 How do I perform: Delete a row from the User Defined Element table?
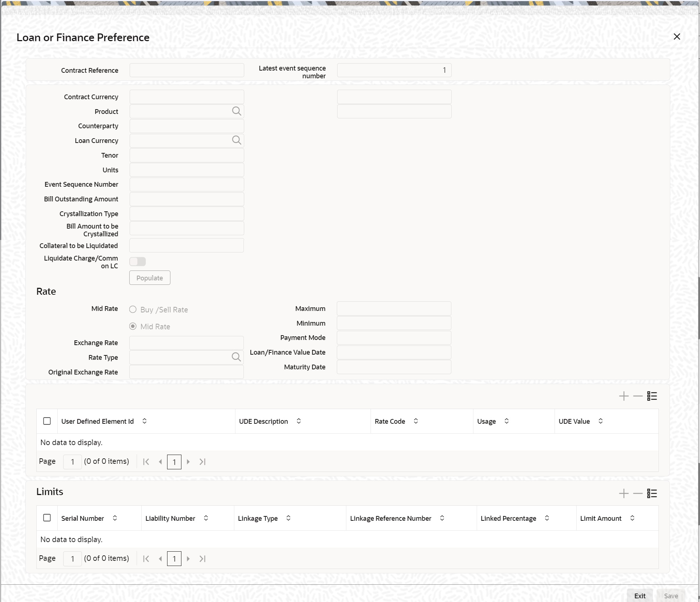(x=638, y=396)
